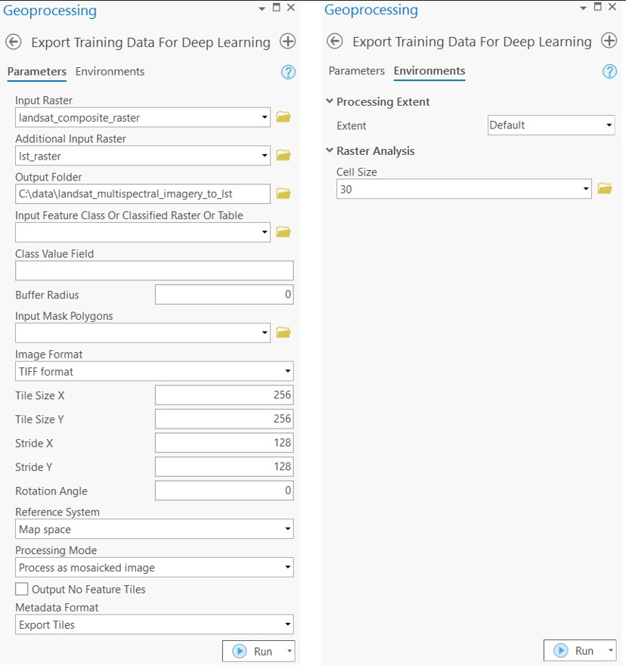The image size is (626, 672).
Task: Click plus icon in right Geoprocessing pane
Action: click(x=609, y=41)
